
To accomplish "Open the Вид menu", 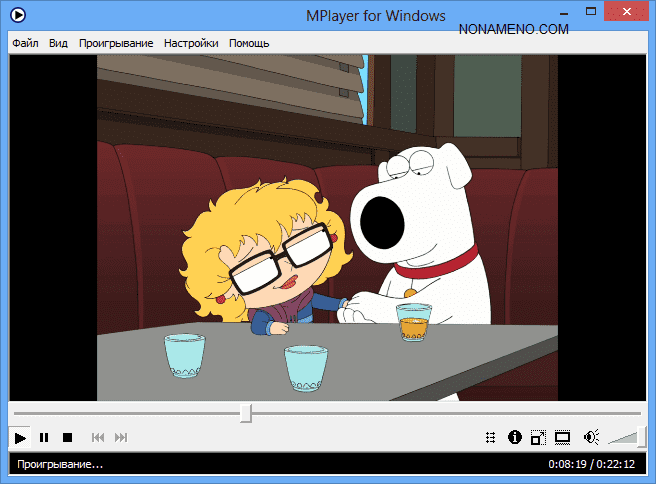I will coord(58,44).
